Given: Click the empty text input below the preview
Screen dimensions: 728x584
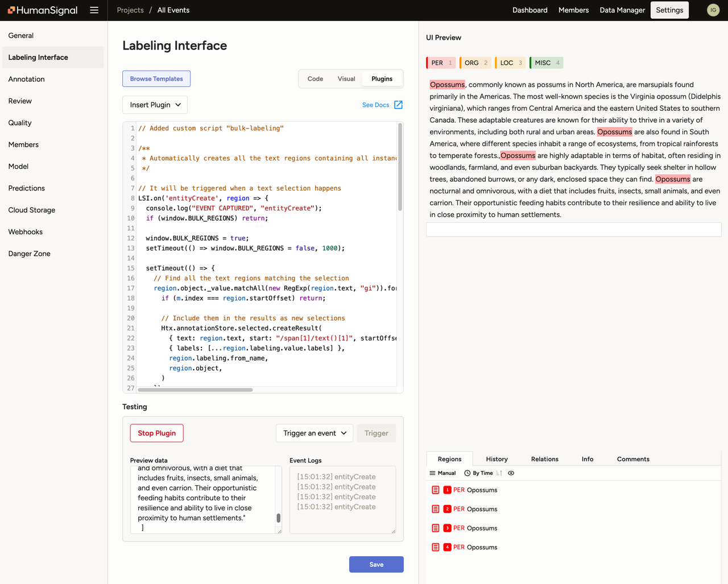Looking at the screenshot, I should pyautogui.click(x=572, y=229).
